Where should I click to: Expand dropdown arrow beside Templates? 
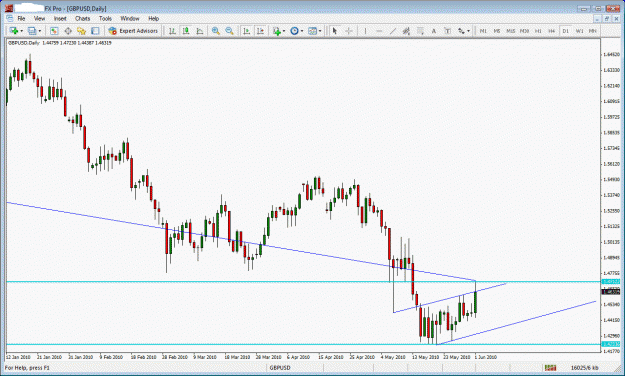click(x=320, y=31)
